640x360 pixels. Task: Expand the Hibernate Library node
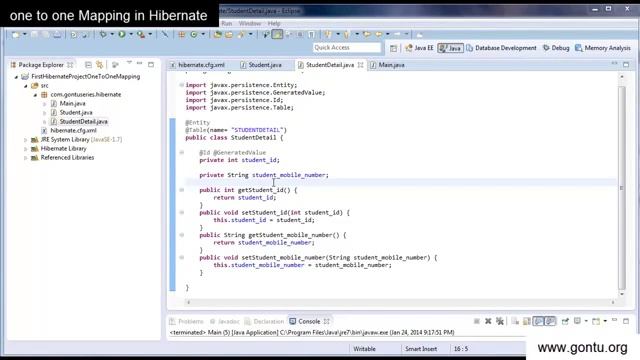[26, 149]
